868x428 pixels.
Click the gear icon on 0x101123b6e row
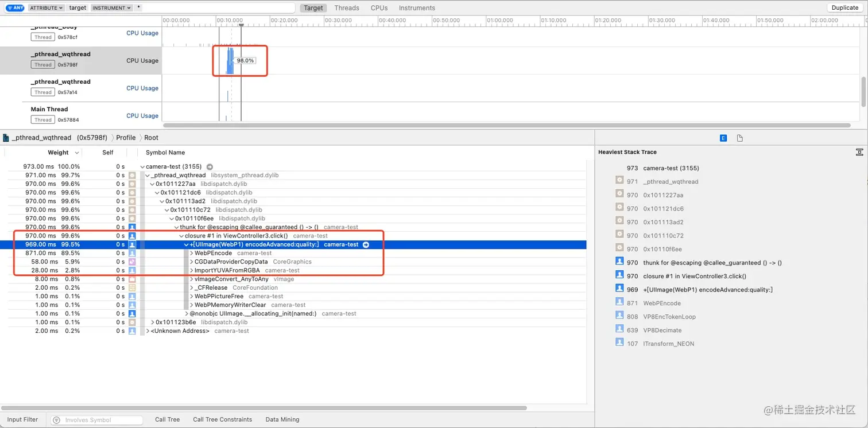coord(132,322)
